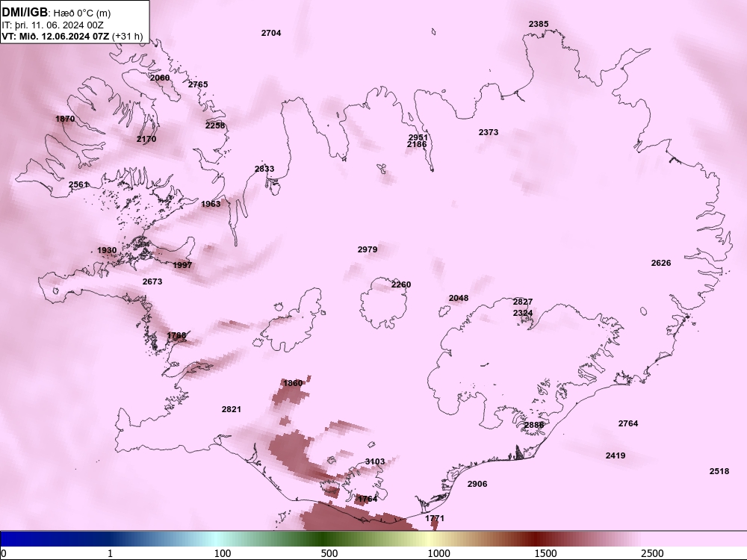Click the 2258 height value
747x560 pixels.
point(215,125)
